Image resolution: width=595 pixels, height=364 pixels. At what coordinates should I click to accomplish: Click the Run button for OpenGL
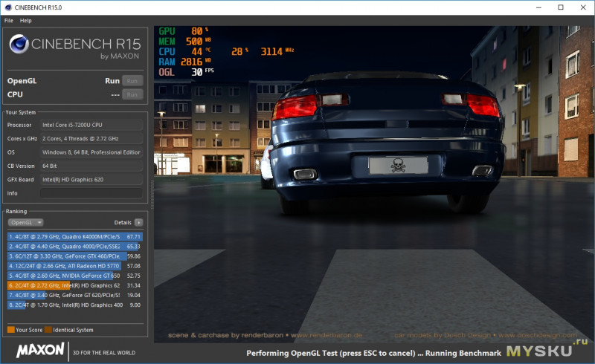click(132, 81)
